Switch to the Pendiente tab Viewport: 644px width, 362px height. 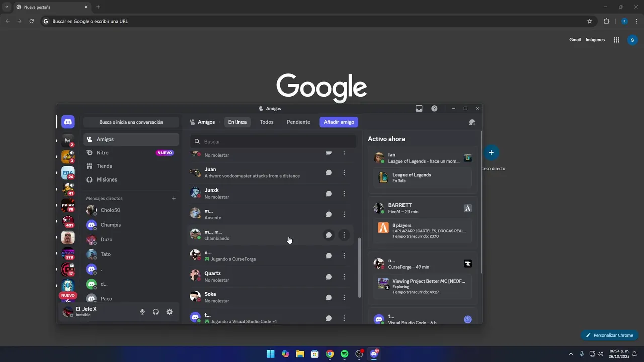tap(298, 122)
